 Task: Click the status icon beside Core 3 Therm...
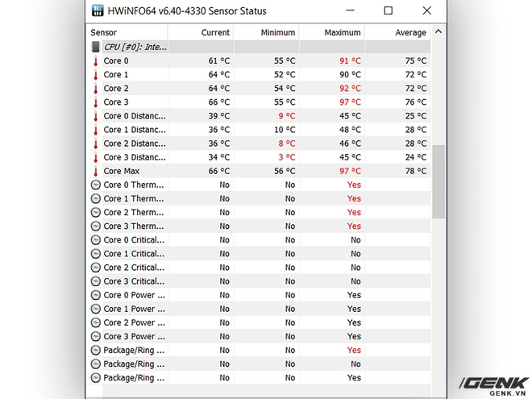pos(96,227)
